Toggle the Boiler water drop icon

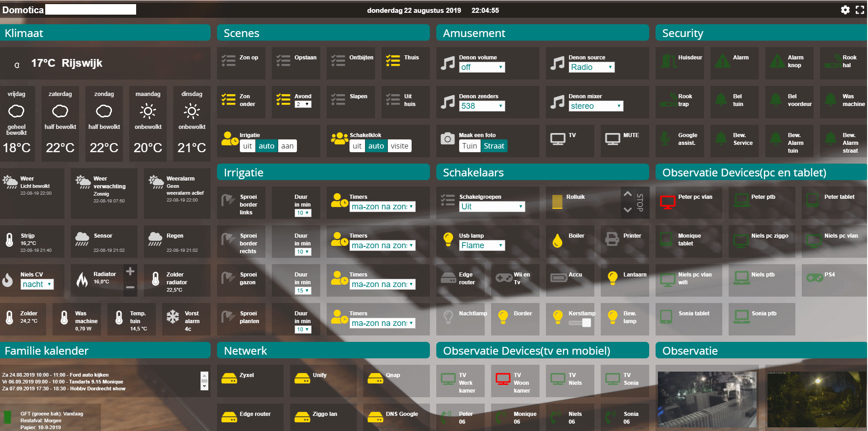point(557,240)
